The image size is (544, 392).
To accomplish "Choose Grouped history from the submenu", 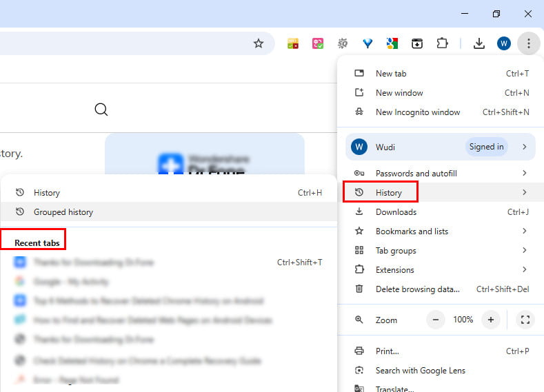I will 63,212.
